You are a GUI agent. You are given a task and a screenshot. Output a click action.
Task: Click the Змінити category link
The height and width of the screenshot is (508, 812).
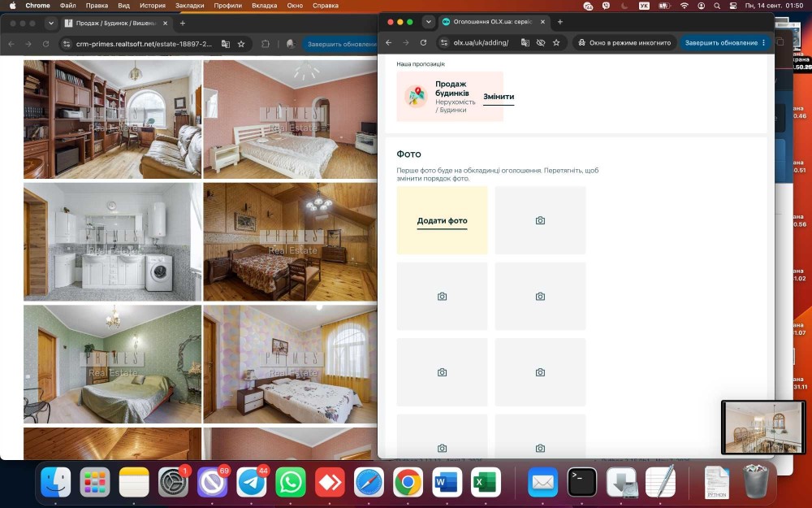pos(499,97)
